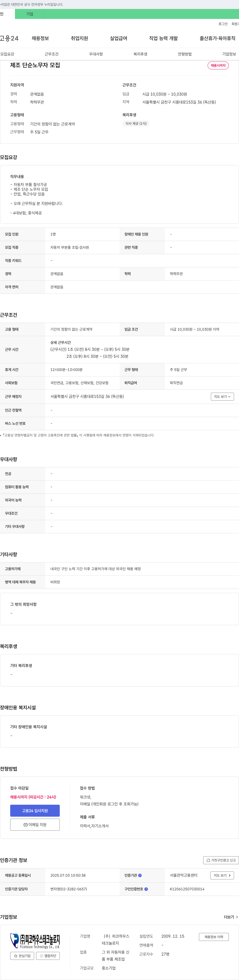The width and height of the screenshot is (239, 980).
Task: Click the 피코하우스테크놀로지 company logo
Action: click(x=35, y=941)
